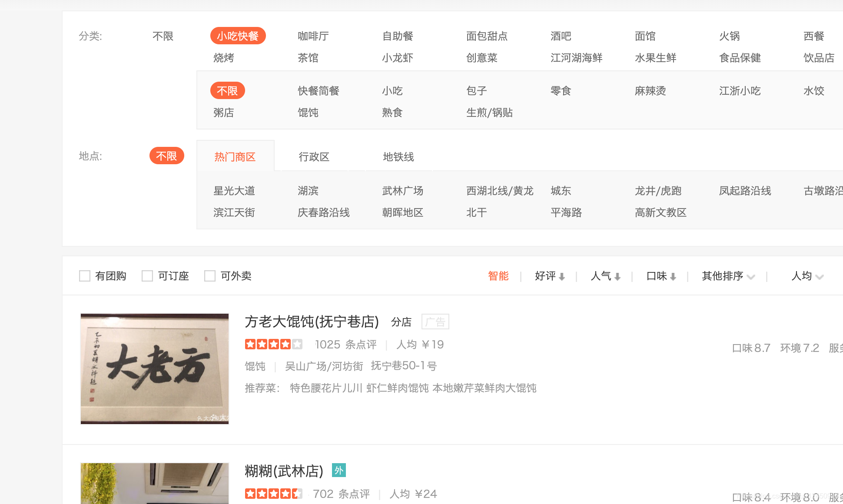Viewport: 843px width, 504px height.
Task: Filter by 馄饨 subcategory
Action: (x=308, y=113)
